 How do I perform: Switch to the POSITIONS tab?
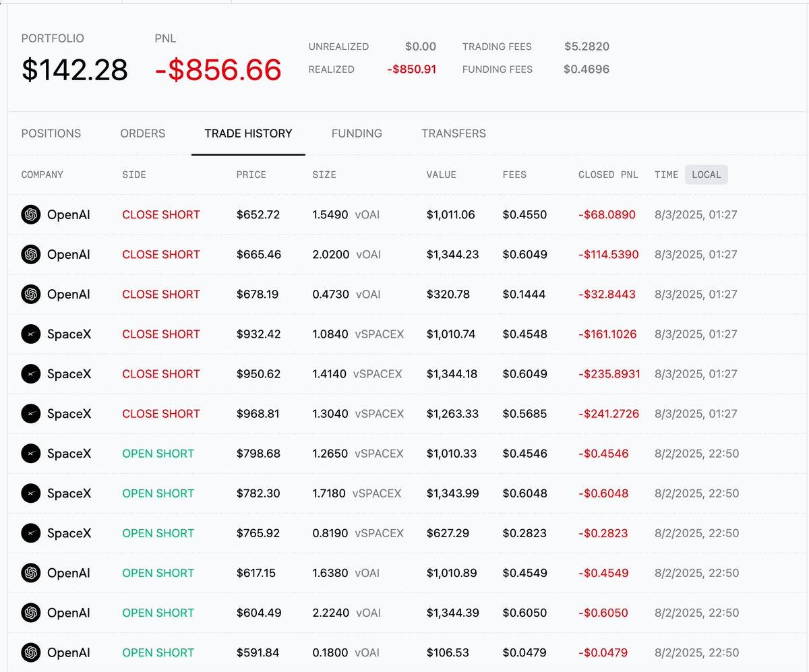tap(51, 133)
